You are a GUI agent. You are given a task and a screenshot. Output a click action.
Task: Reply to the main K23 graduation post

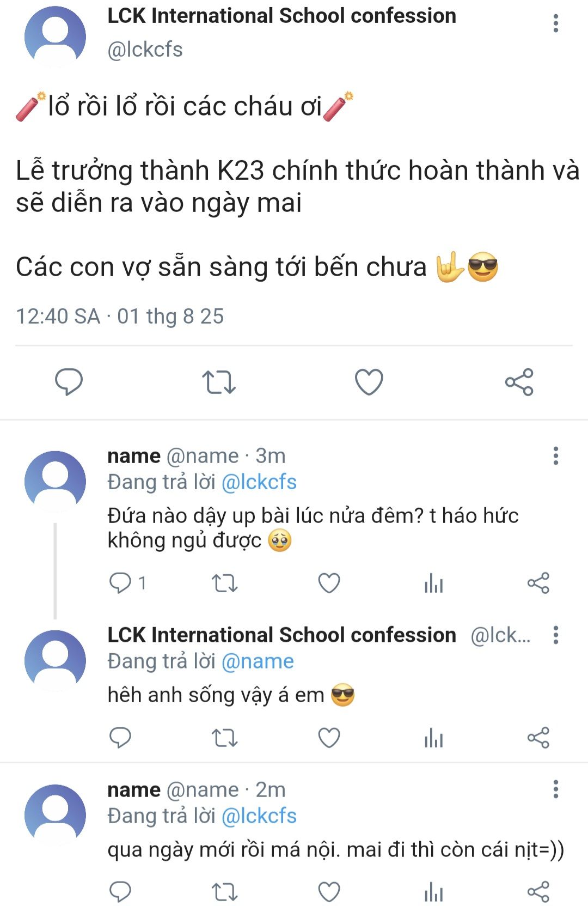(69, 381)
